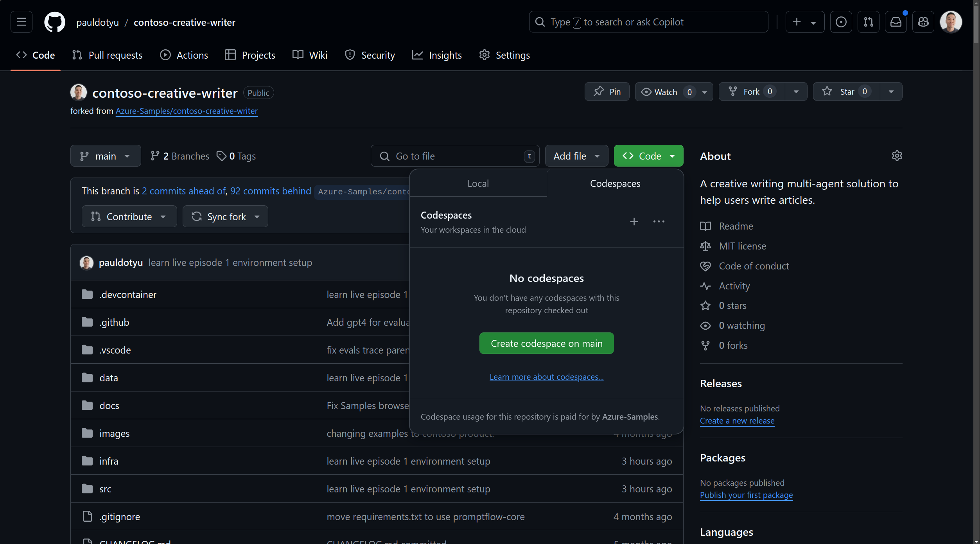980x544 pixels.
Task: Switch to the Local tab
Action: click(478, 183)
